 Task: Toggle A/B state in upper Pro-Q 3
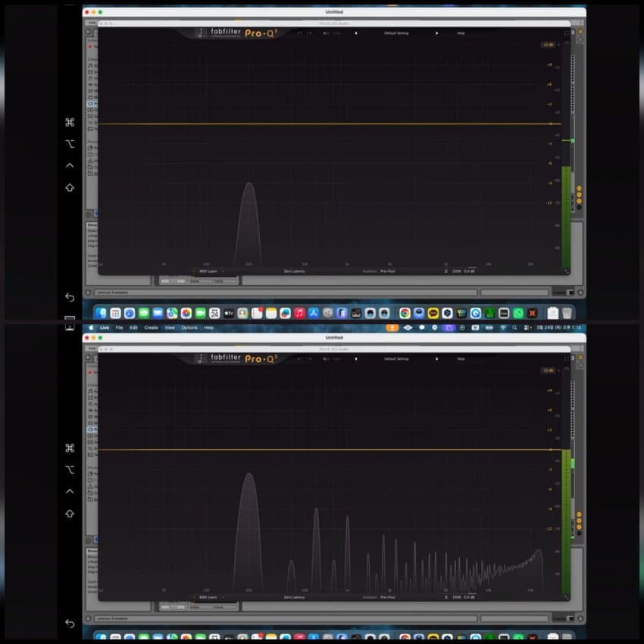click(326, 33)
